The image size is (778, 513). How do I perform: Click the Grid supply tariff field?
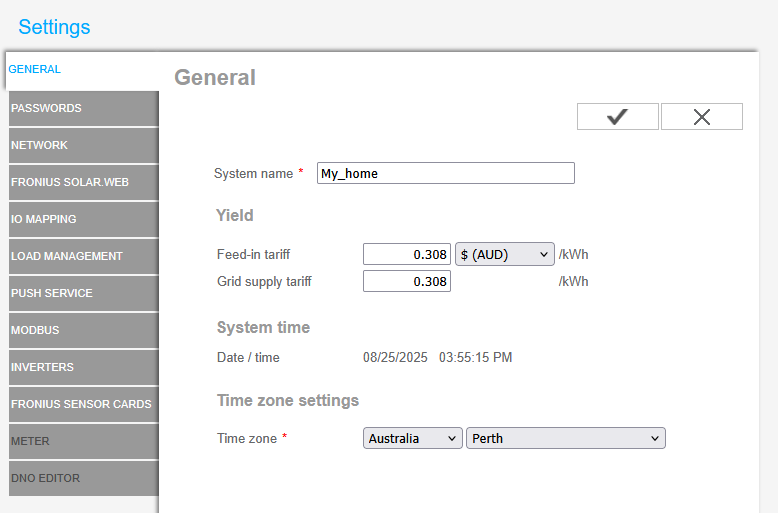[407, 282]
